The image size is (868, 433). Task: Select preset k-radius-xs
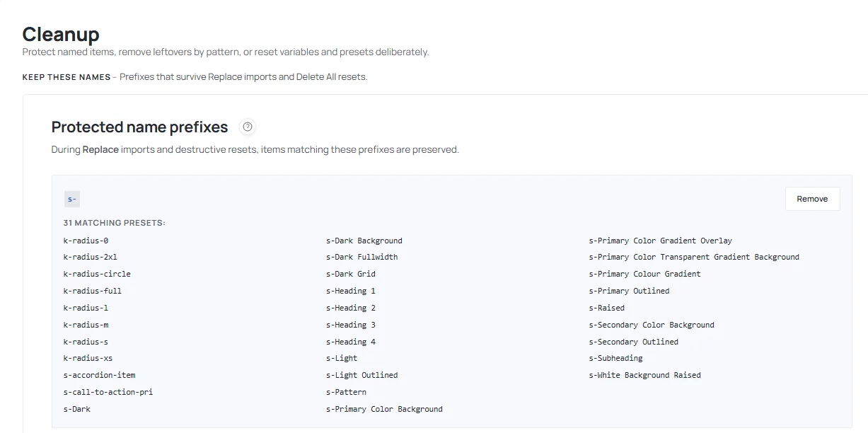[88, 358]
